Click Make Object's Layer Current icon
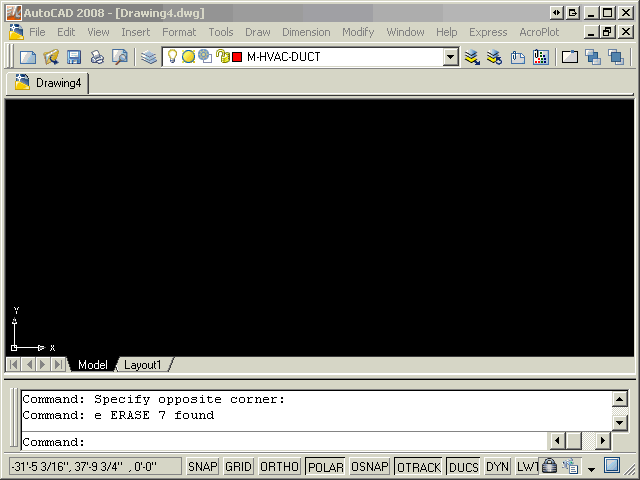This screenshot has width=640, height=480. (x=472, y=57)
